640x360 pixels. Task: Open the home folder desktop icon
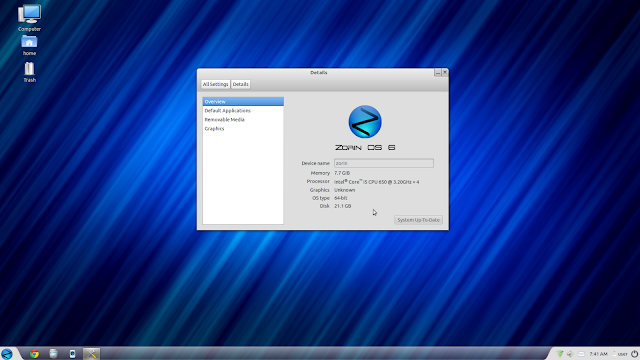(x=29, y=45)
